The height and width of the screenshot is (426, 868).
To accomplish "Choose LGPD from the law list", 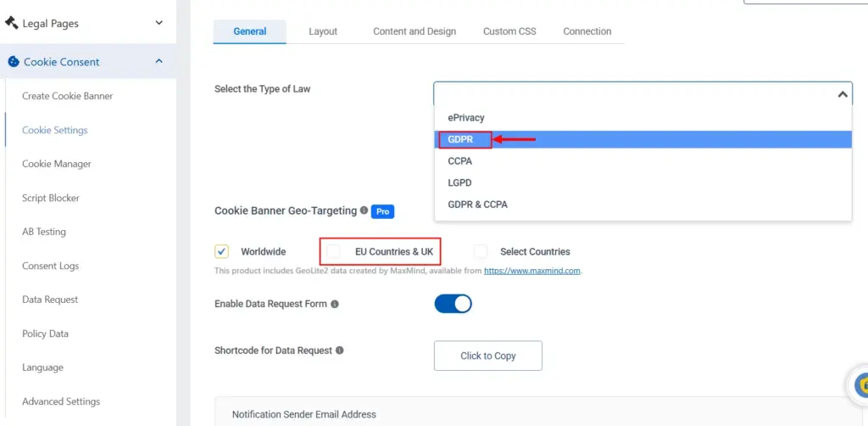I will point(643,182).
